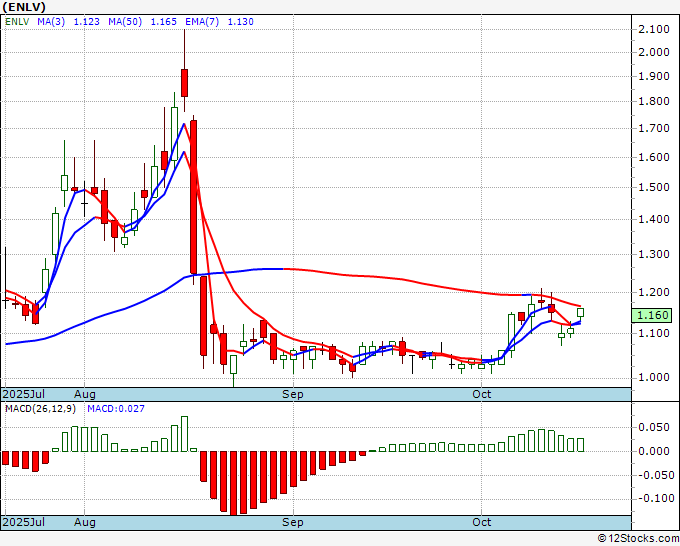
Task: Click Aug on the MACD panel axis
Action: pyautogui.click(x=85, y=522)
